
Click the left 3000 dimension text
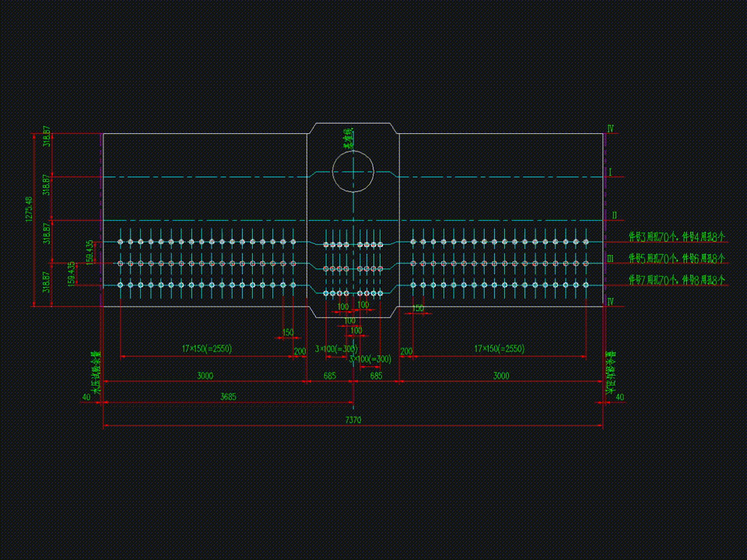point(205,376)
